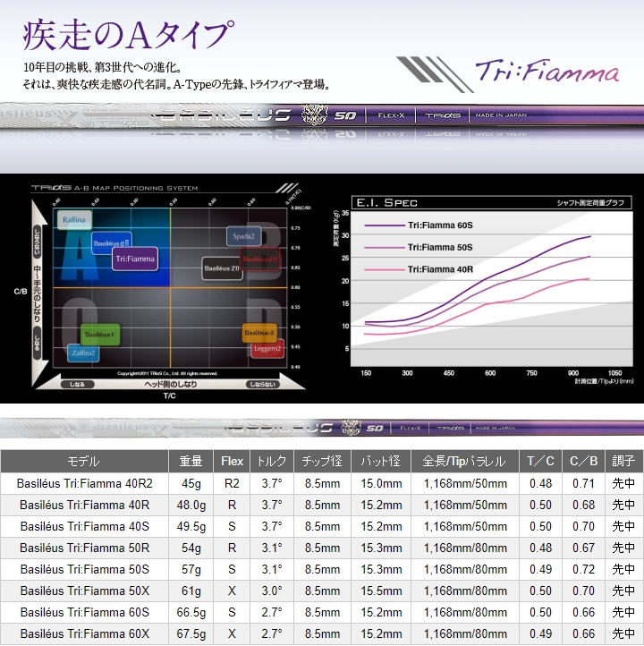Click the '3.0°' torque cell
Viewport: 644px width, 646px height.
click(x=272, y=591)
